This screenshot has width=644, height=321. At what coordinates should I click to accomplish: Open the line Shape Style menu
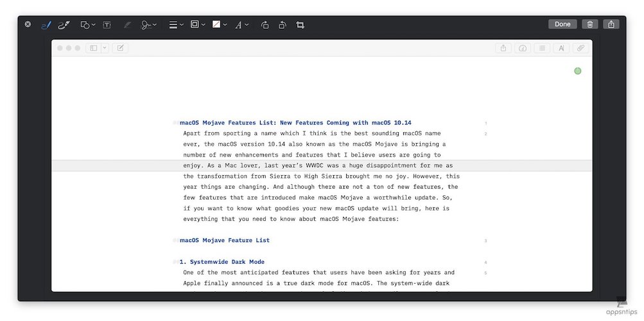(175, 25)
